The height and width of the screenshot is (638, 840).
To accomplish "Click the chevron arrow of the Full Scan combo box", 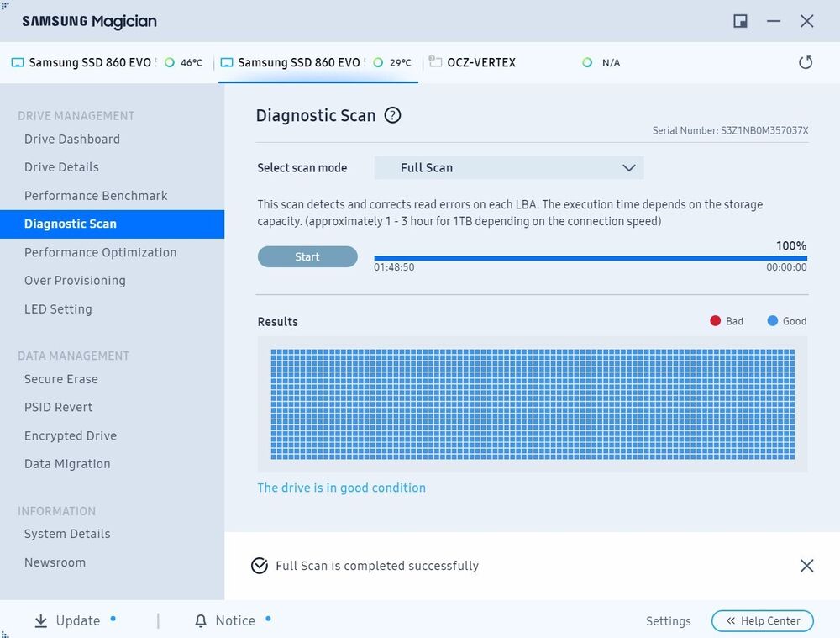I will pyautogui.click(x=629, y=168).
